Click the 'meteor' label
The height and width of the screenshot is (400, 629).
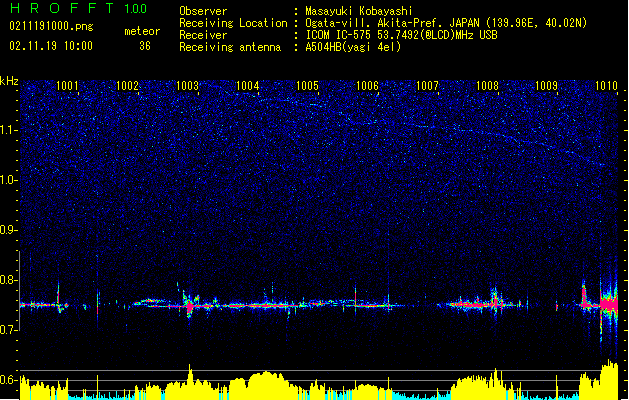142,31
